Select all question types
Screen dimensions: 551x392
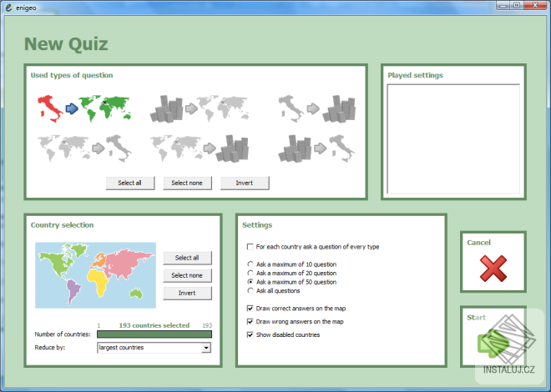pyautogui.click(x=130, y=183)
